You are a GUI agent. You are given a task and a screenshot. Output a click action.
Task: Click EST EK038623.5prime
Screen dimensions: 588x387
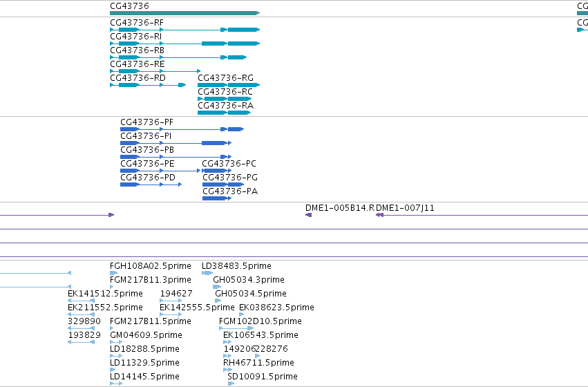click(242, 314)
